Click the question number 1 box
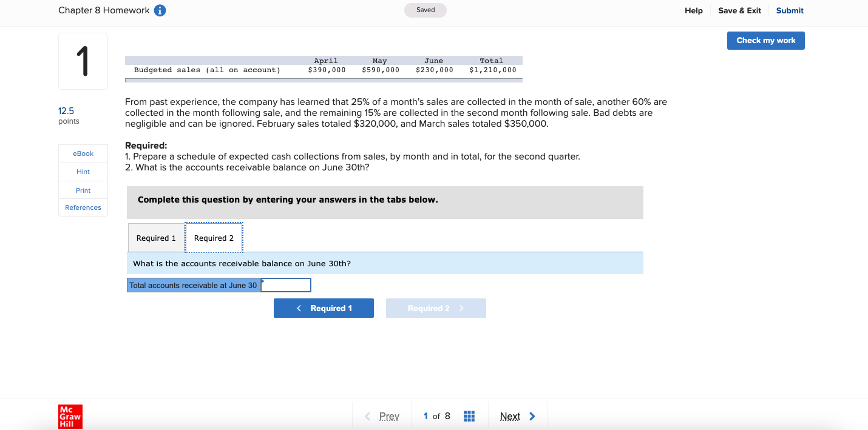This screenshot has width=868, height=430. (x=83, y=61)
